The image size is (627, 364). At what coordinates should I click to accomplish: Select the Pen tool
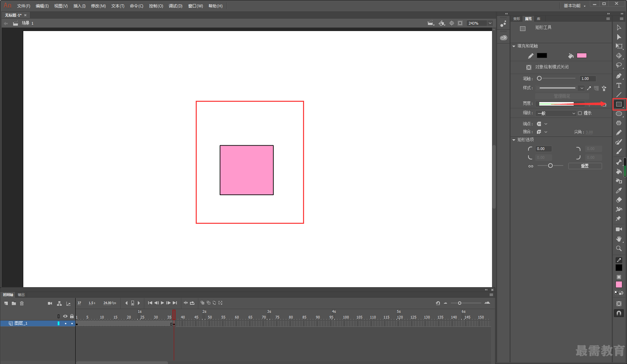619,76
